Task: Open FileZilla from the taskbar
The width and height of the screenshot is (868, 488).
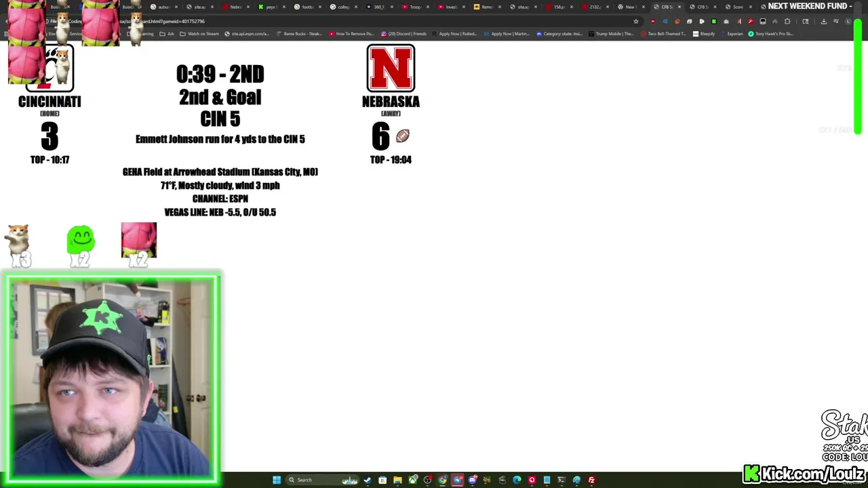Action: [x=591, y=480]
